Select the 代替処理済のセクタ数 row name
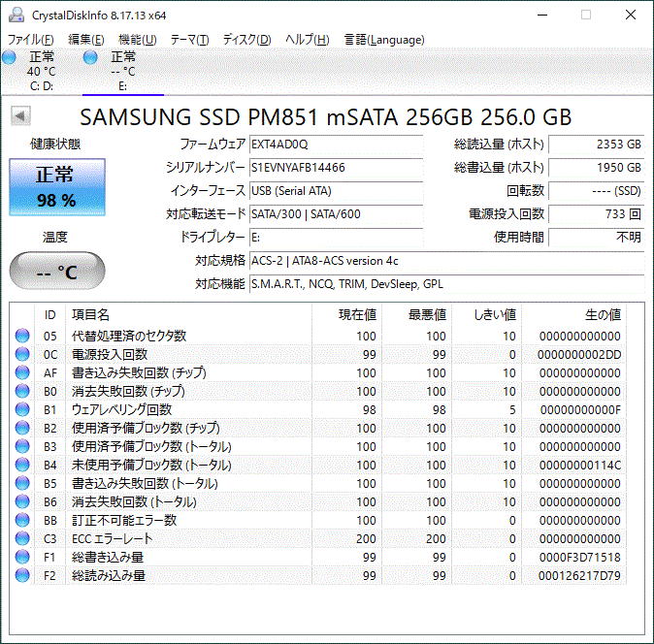654x644 pixels. click(129, 336)
